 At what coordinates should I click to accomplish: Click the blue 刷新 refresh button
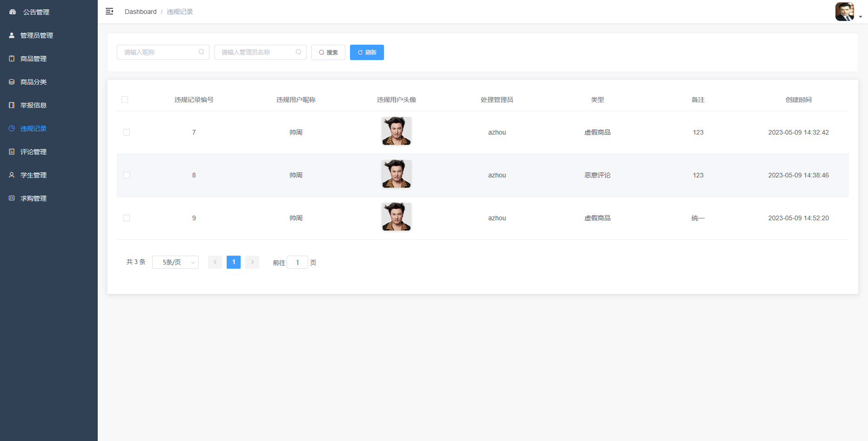point(367,53)
